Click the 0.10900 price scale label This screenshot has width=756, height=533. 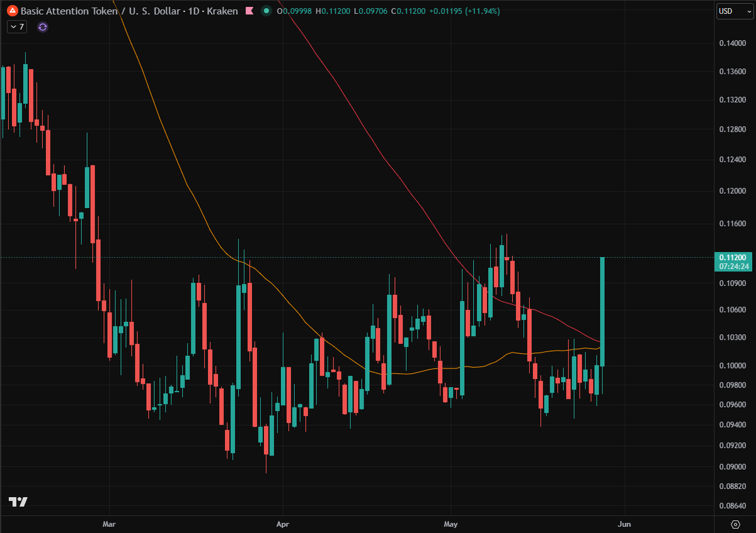(x=732, y=284)
